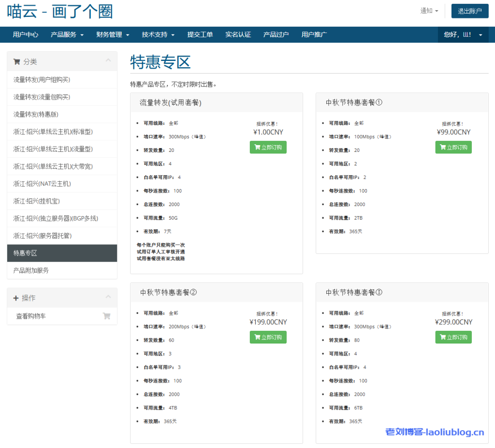
Task: Collapse the 分类 panel with its chevron
Action: [108, 61]
